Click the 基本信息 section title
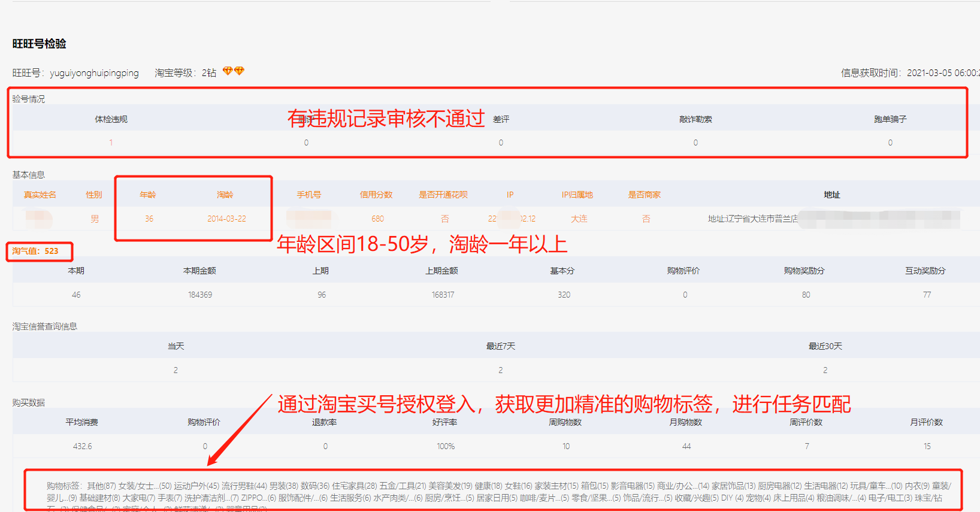The width and height of the screenshot is (980, 512). (29, 175)
